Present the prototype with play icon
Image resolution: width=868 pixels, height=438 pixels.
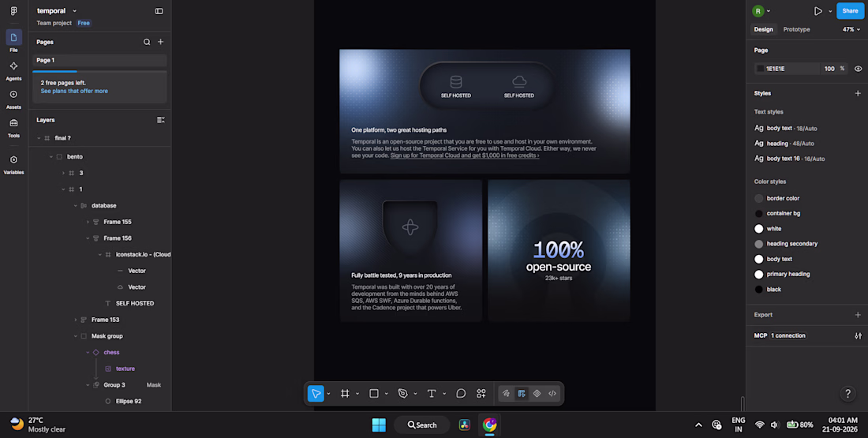point(817,11)
